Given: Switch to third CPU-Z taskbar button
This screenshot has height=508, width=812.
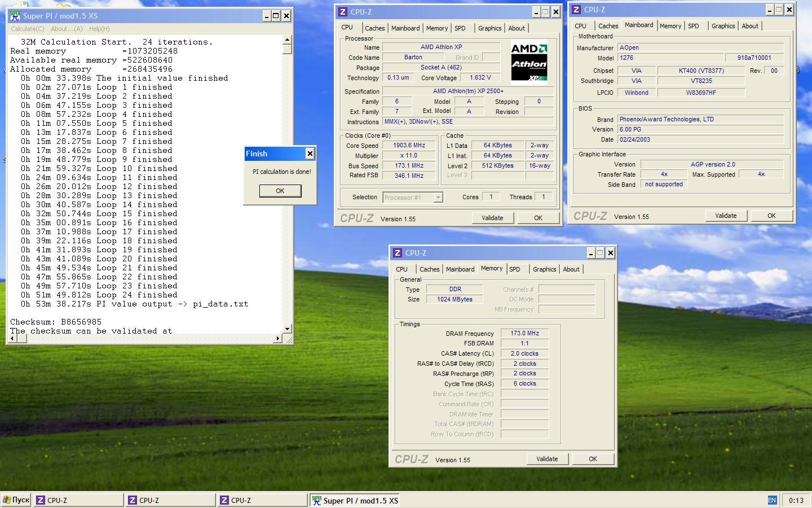Looking at the screenshot, I should click(262, 500).
